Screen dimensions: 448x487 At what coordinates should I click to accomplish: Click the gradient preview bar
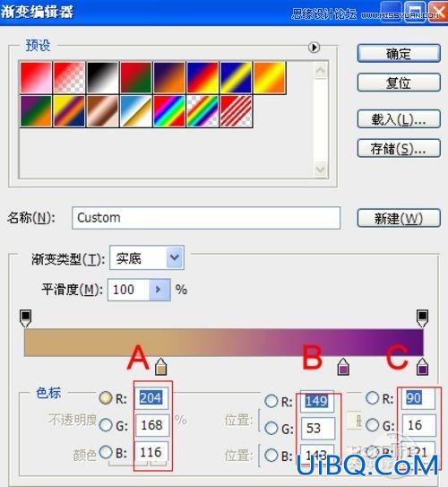point(224,343)
